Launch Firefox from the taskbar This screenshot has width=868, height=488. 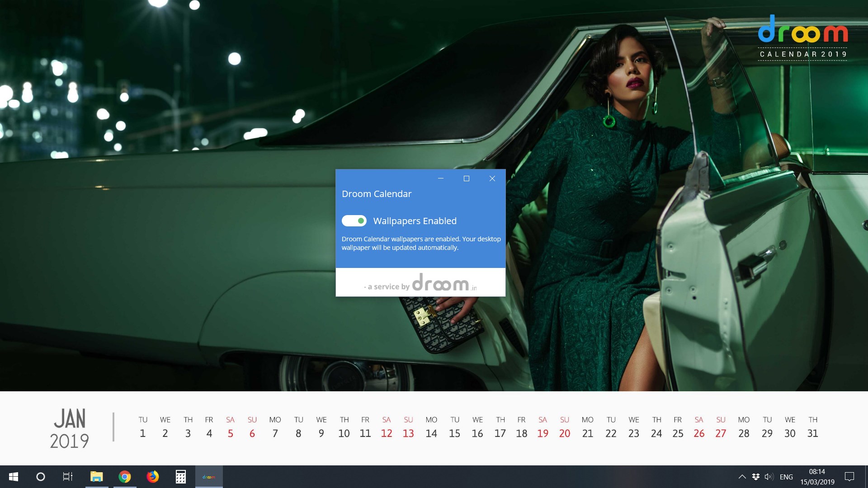[153, 477]
